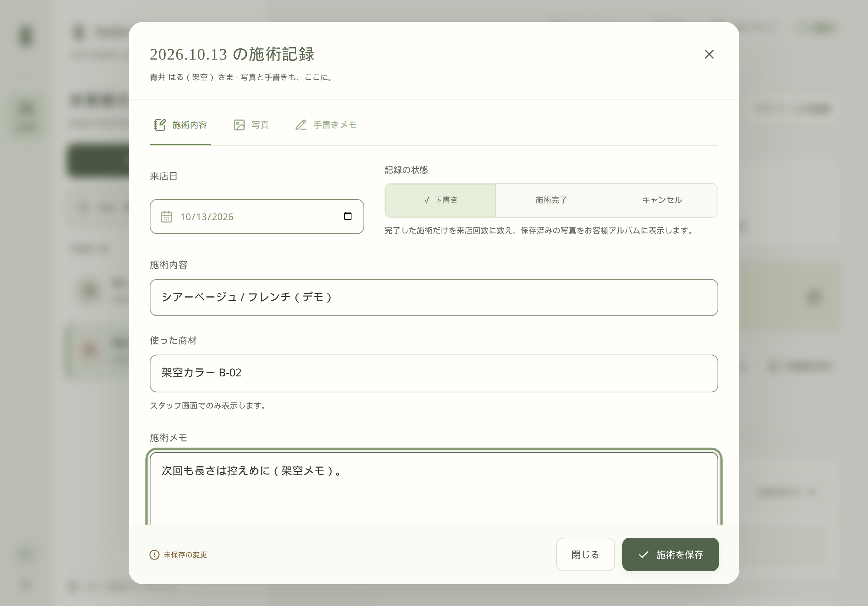Image resolution: width=868 pixels, height=606 pixels.
Task: Click the 記録の状態 label
Action: click(x=406, y=170)
